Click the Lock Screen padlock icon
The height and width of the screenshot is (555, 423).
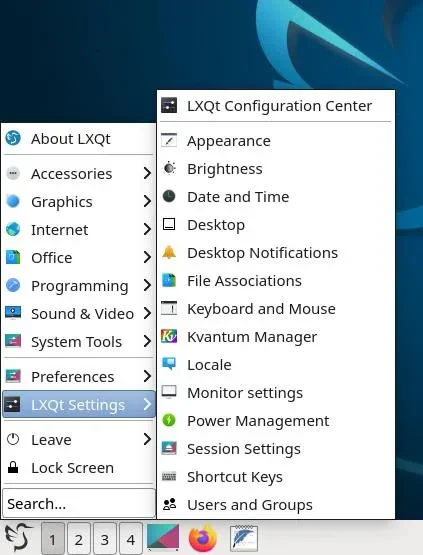click(x=13, y=467)
